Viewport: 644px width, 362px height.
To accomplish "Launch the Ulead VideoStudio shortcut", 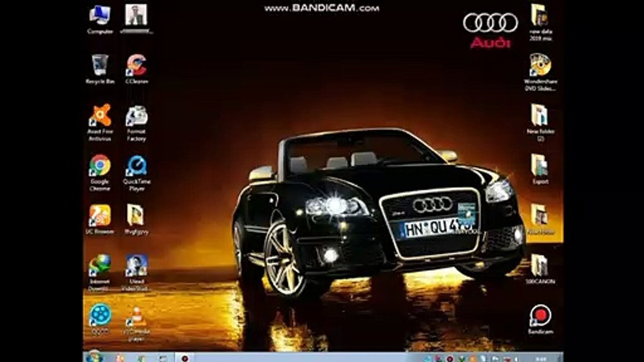I will coord(136,273).
